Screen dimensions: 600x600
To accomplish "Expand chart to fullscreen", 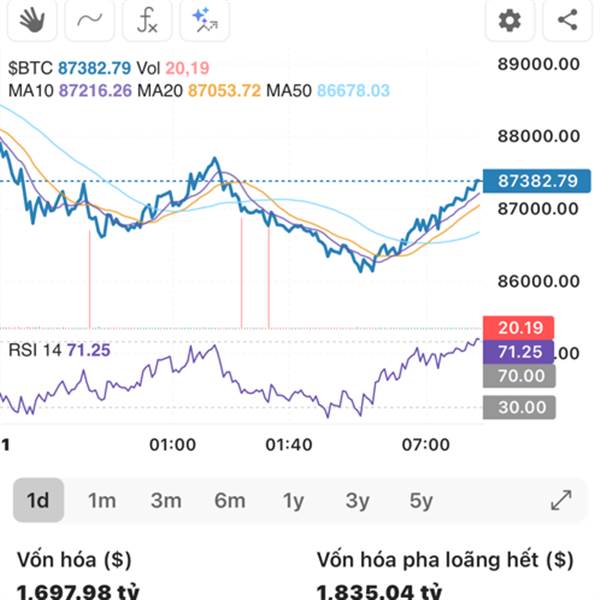I will click(x=561, y=500).
